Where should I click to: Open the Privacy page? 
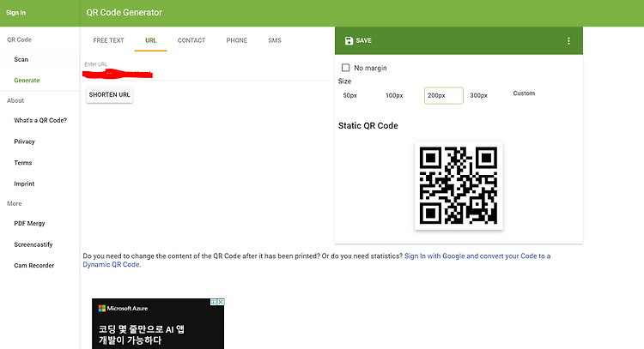tap(24, 141)
